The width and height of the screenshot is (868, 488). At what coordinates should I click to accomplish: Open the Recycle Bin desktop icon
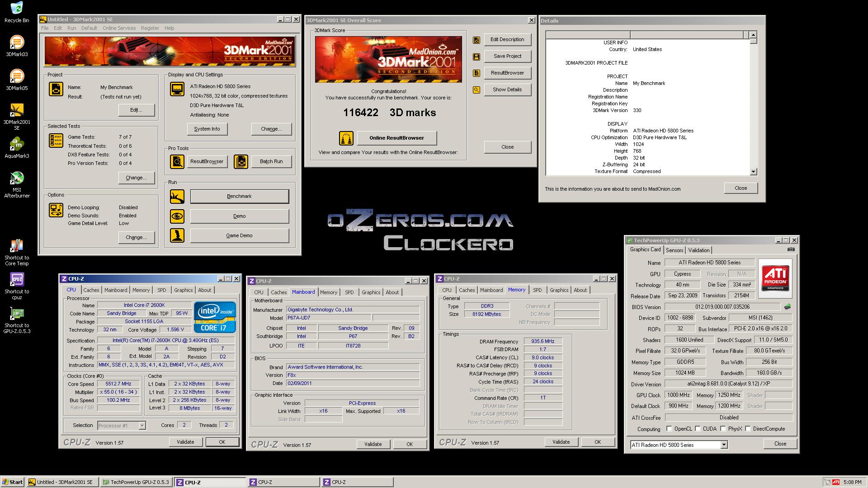[17, 12]
